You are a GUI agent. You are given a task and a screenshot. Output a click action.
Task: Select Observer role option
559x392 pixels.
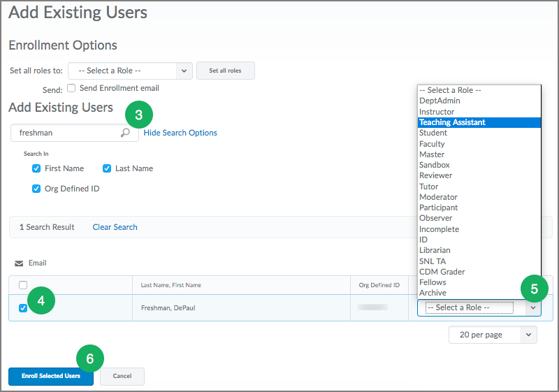(x=479, y=218)
